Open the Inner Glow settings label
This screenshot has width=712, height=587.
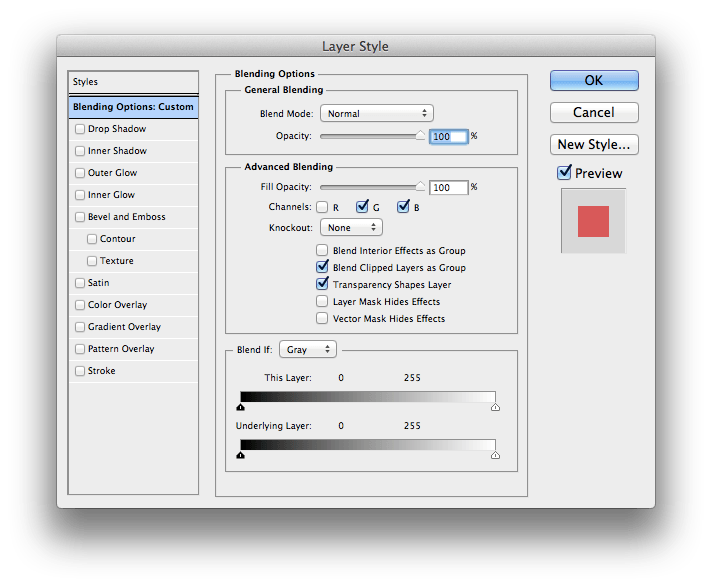click(111, 195)
